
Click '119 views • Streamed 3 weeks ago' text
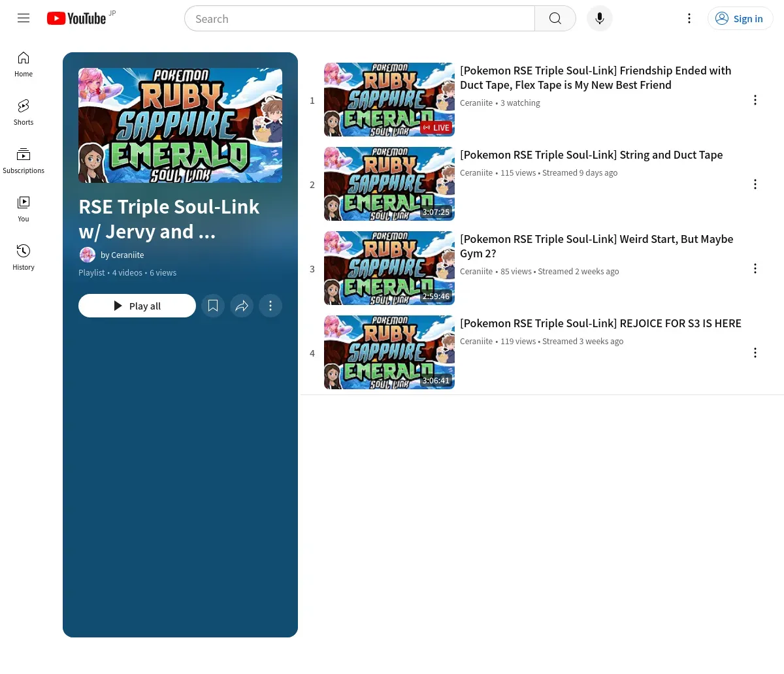tap(562, 341)
